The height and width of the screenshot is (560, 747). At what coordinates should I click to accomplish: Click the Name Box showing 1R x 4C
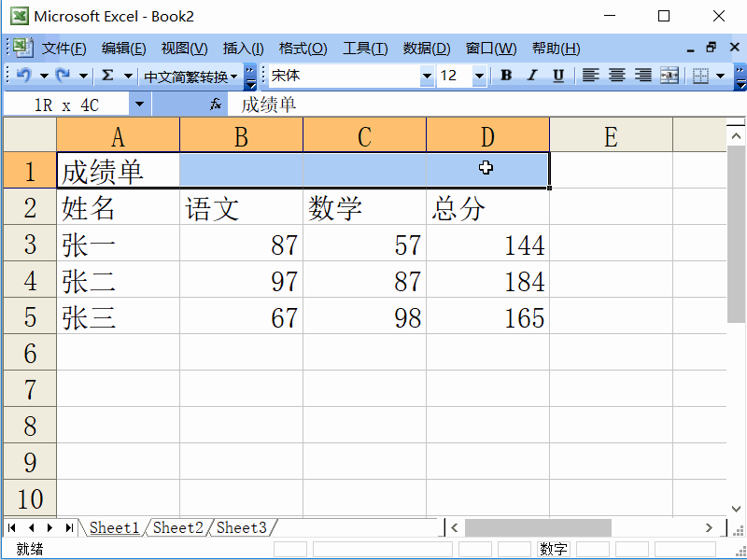click(66, 105)
